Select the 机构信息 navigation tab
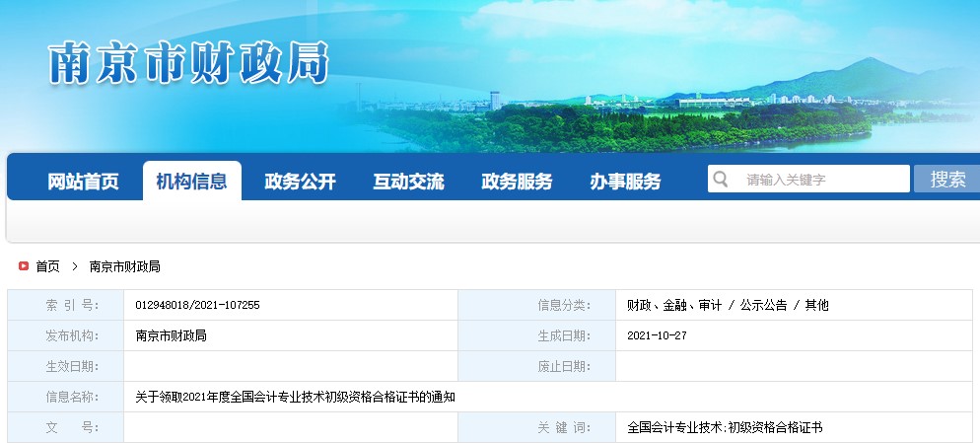The image size is (980, 443). [191, 182]
